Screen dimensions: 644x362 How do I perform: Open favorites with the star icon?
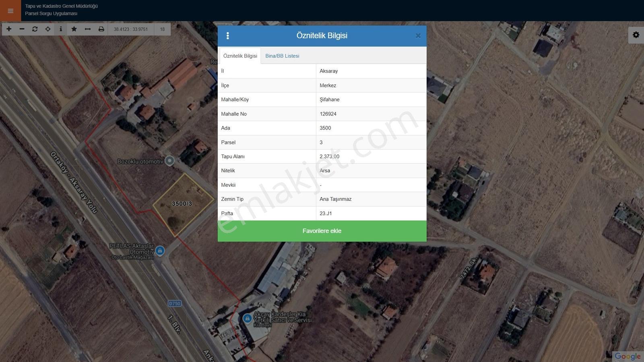tap(74, 29)
